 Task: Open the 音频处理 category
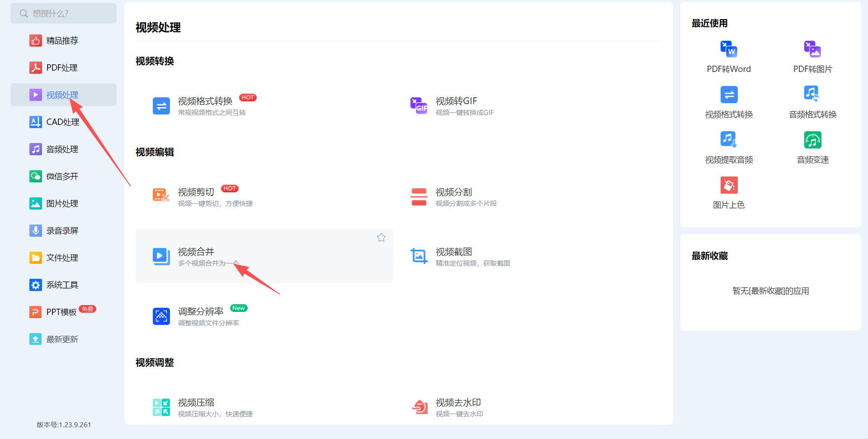click(62, 149)
